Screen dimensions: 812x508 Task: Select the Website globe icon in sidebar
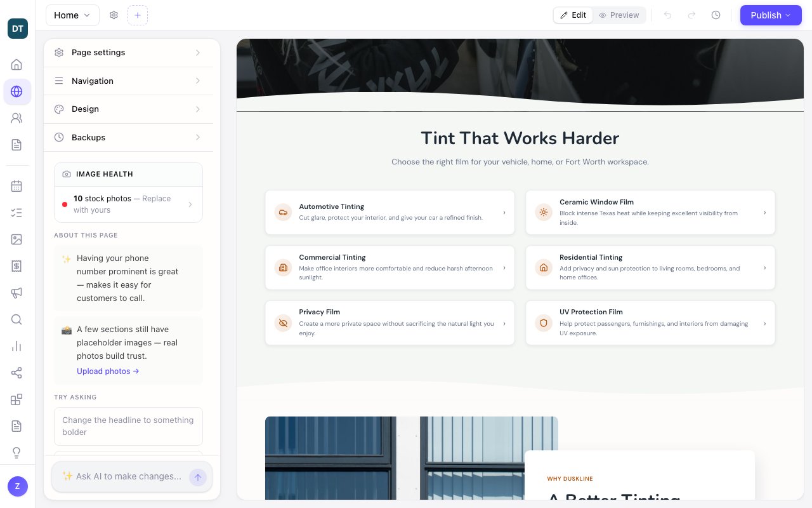(17, 91)
